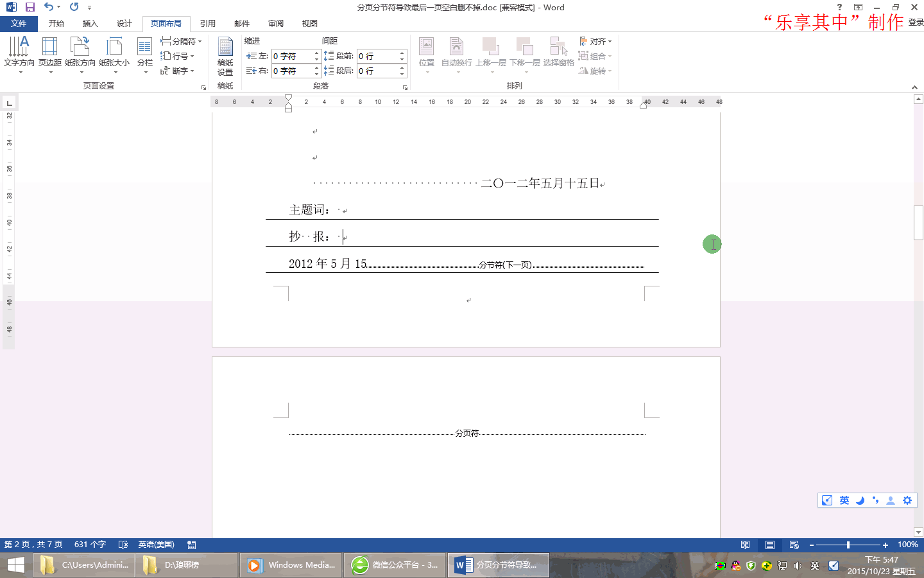Switch to the 插入 ribbon tab
Screen dimensions: 924x578
click(x=89, y=23)
